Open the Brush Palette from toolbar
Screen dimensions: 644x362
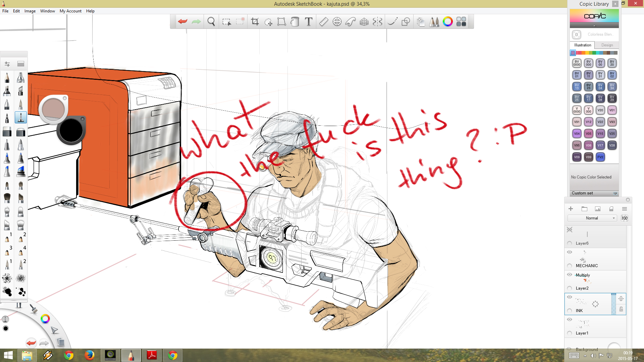pos(434,22)
